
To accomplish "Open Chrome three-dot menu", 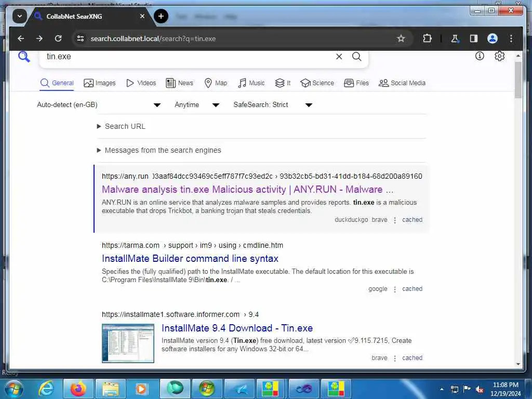I will point(511,38).
